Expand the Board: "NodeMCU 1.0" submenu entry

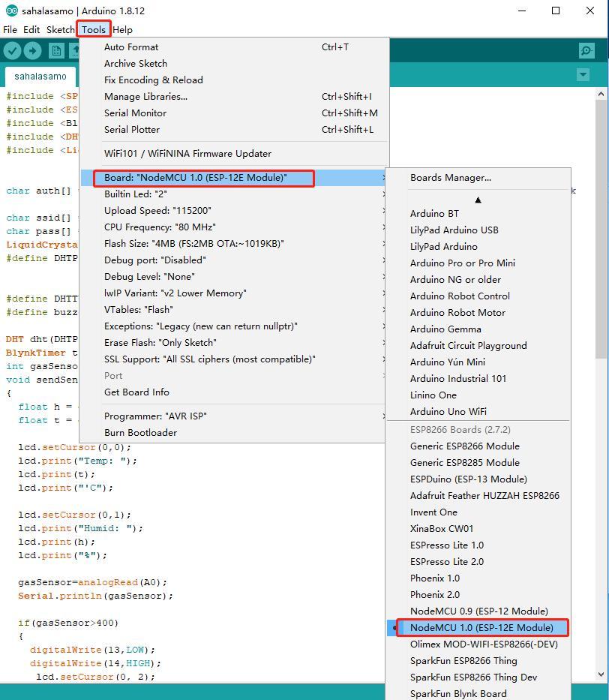(x=233, y=178)
